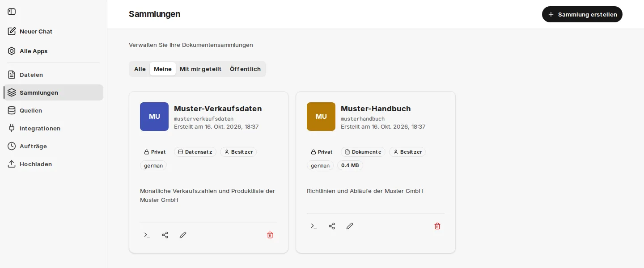Image resolution: width=644 pixels, height=268 pixels.
Task: Open terminal icon on Muster-Verkaufsdaten card
Action: pyautogui.click(x=147, y=235)
